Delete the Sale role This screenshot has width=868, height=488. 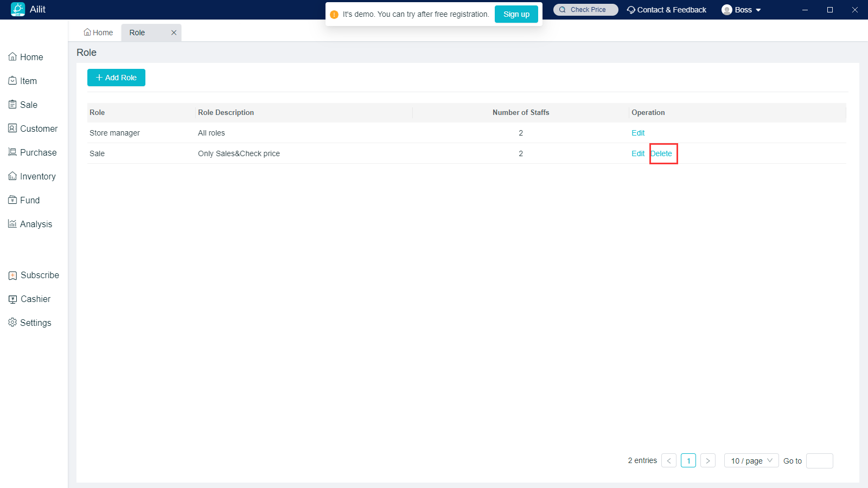[x=661, y=153]
